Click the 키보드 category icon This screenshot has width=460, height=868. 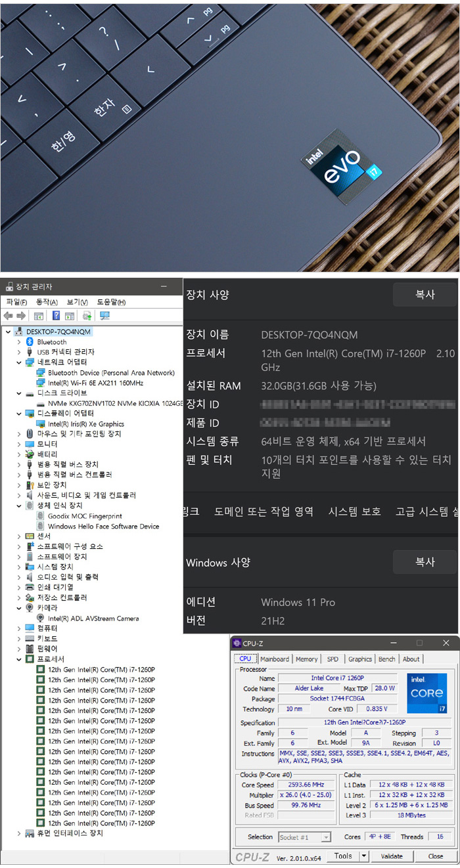coord(30,639)
